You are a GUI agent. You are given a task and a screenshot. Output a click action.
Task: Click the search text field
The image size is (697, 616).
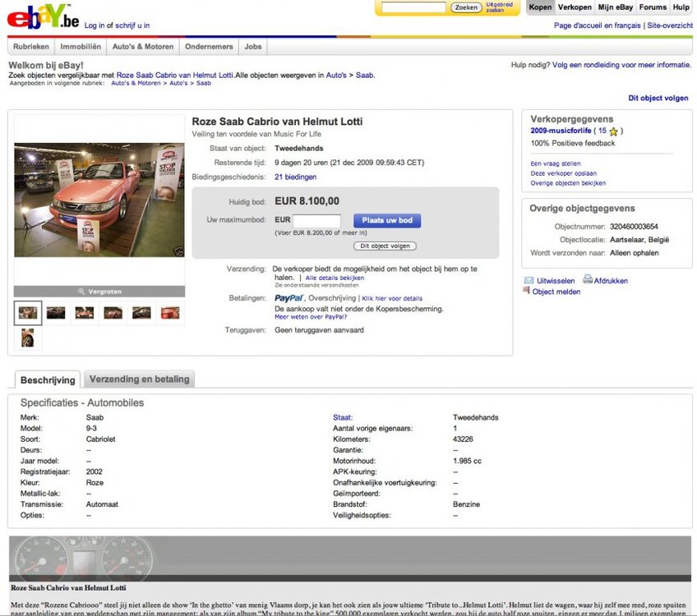[413, 7]
